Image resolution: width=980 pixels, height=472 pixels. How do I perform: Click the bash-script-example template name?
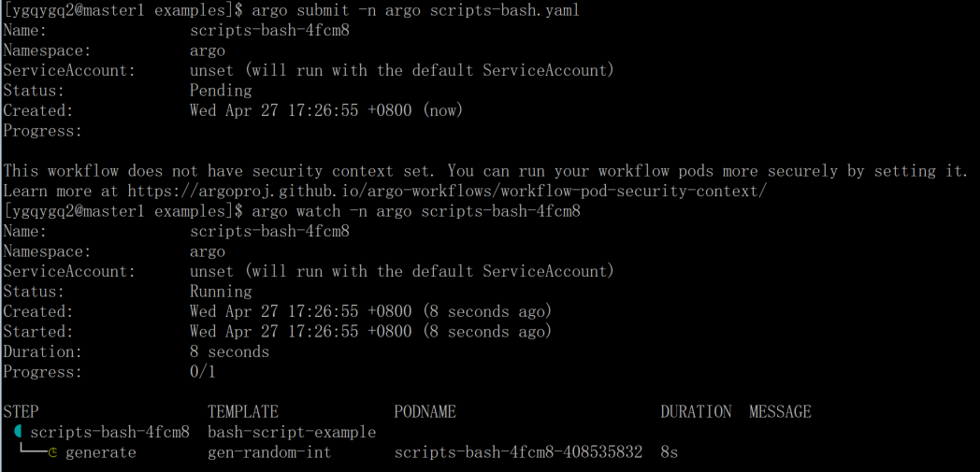292,432
